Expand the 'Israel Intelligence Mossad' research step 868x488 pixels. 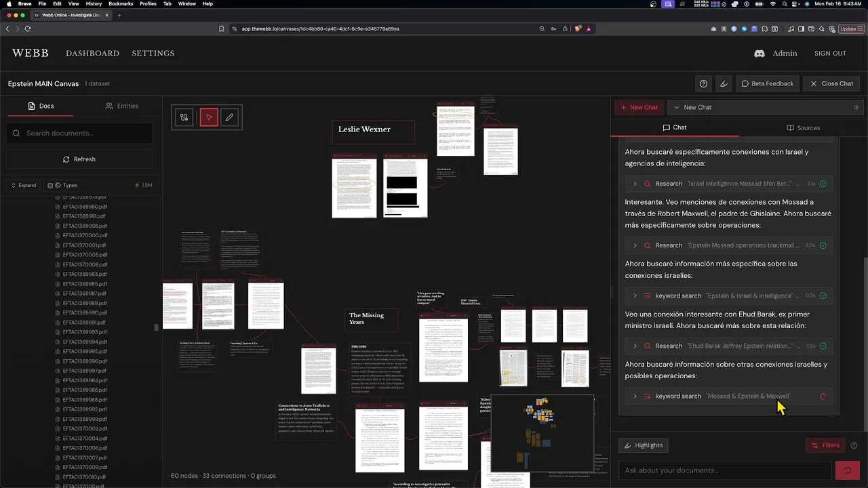(729, 184)
